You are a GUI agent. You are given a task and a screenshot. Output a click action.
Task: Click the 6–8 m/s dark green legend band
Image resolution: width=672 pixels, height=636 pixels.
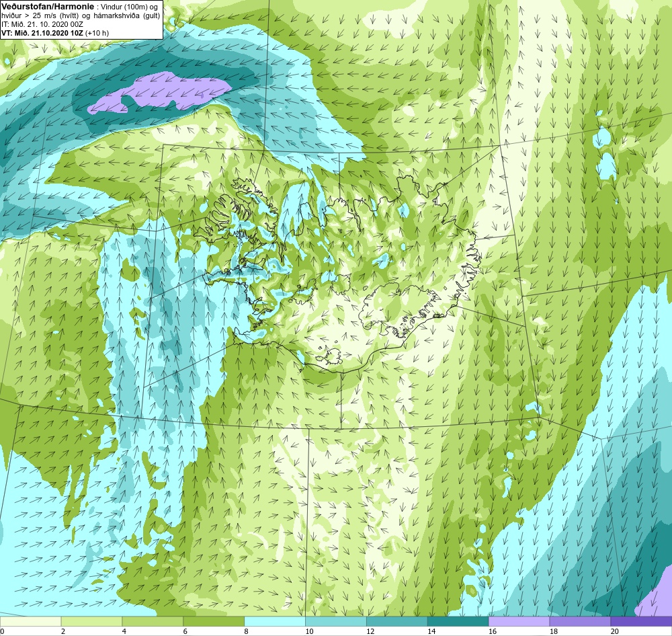[214, 621]
